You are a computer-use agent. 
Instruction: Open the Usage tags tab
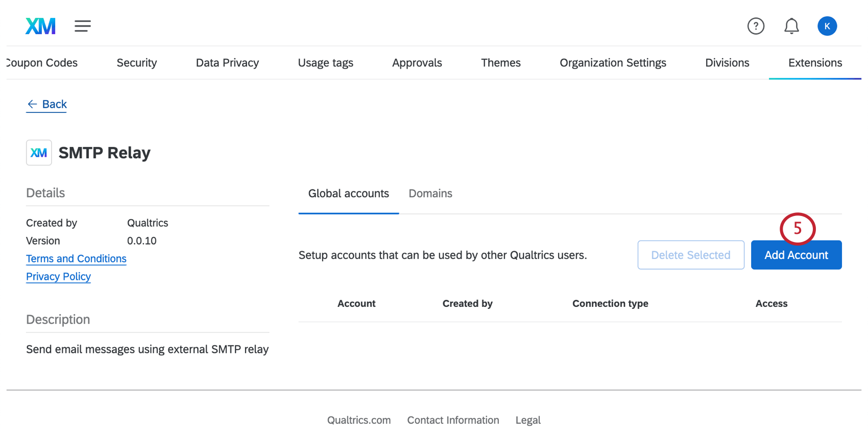(325, 63)
